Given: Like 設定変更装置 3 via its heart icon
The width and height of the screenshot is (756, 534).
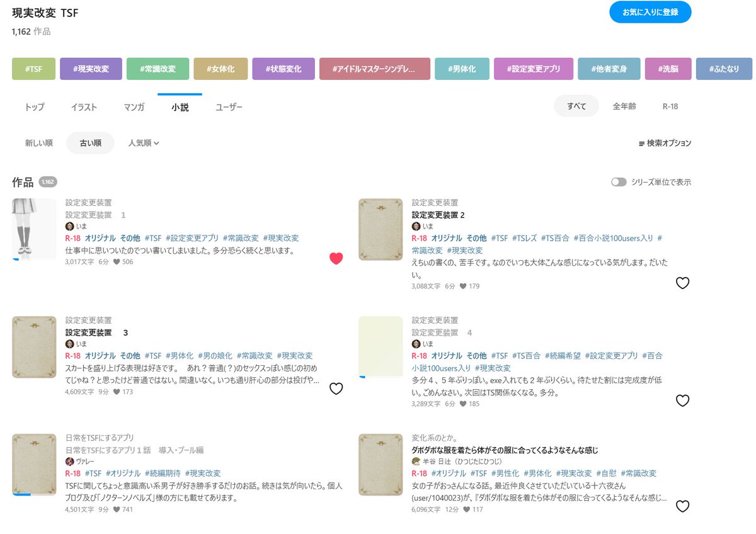Looking at the screenshot, I should (337, 389).
